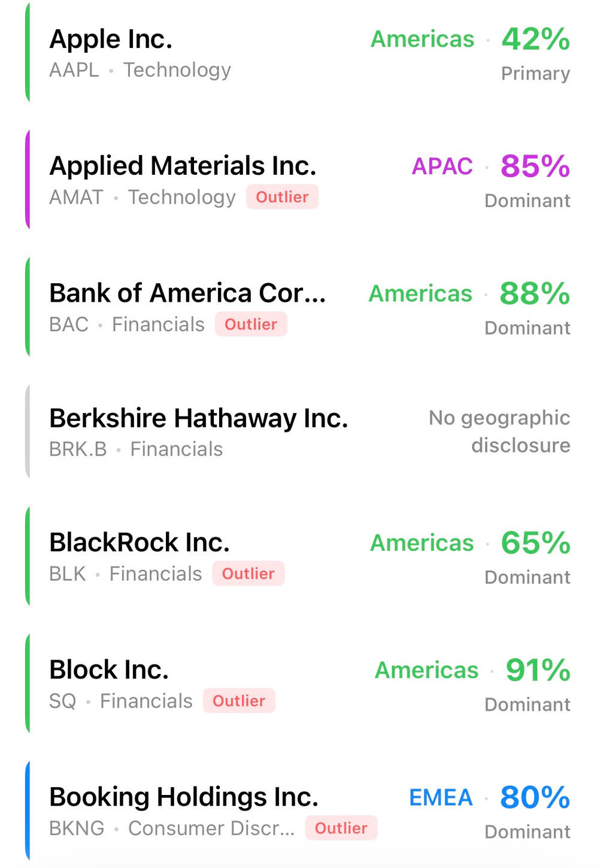Open Bank of America Corp row title
Viewport: 615px width, 868px height.
187,293
